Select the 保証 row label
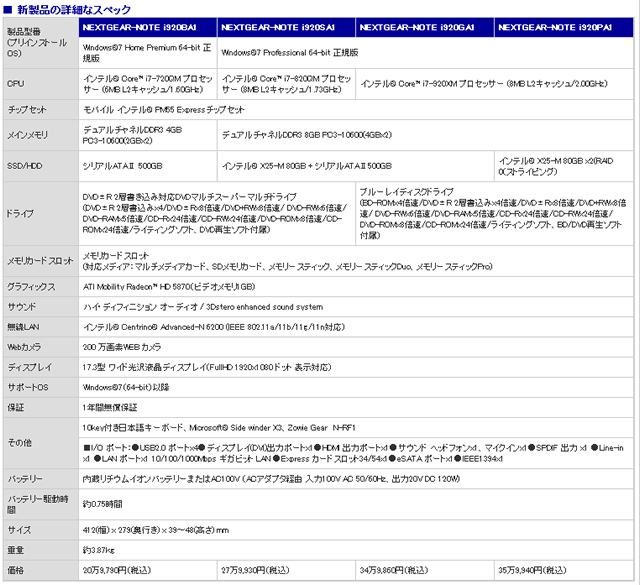640x585 pixels. click(41, 407)
